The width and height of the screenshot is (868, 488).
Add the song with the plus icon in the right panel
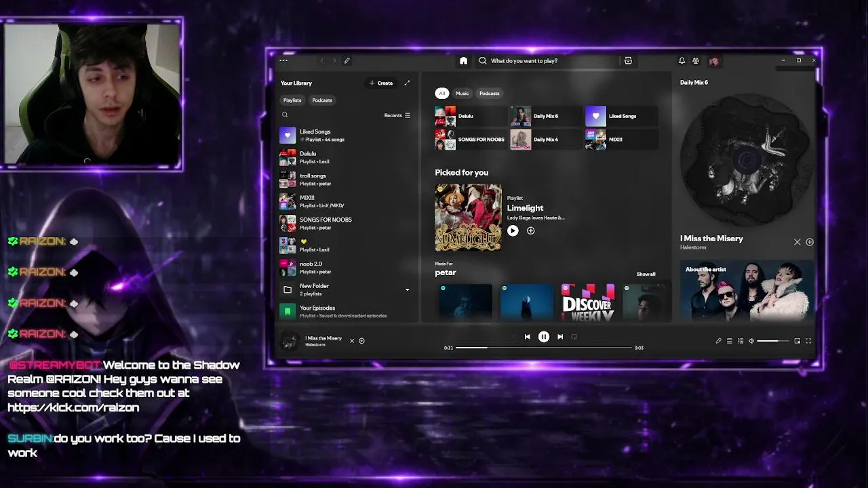(x=809, y=242)
